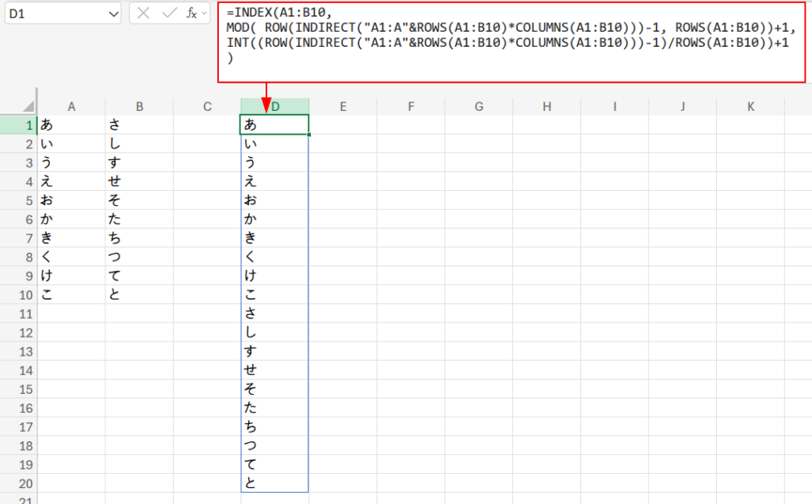Click the Select All corner triangle

click(x=28, y=106)
